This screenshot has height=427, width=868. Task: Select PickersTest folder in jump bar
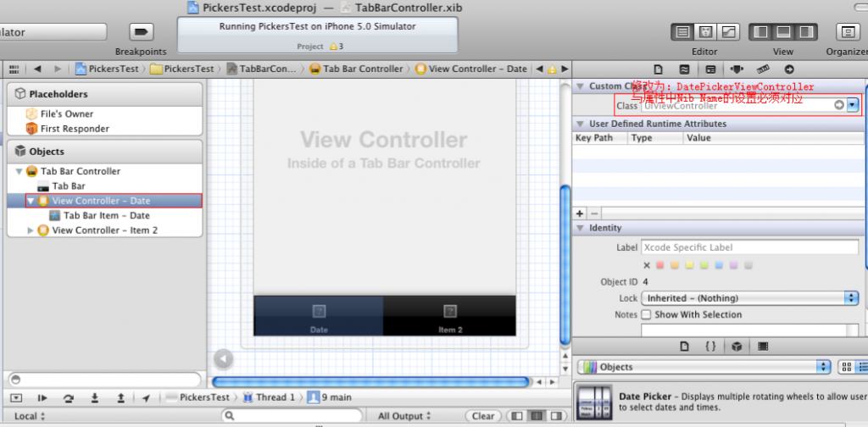(x=182, y=69)
